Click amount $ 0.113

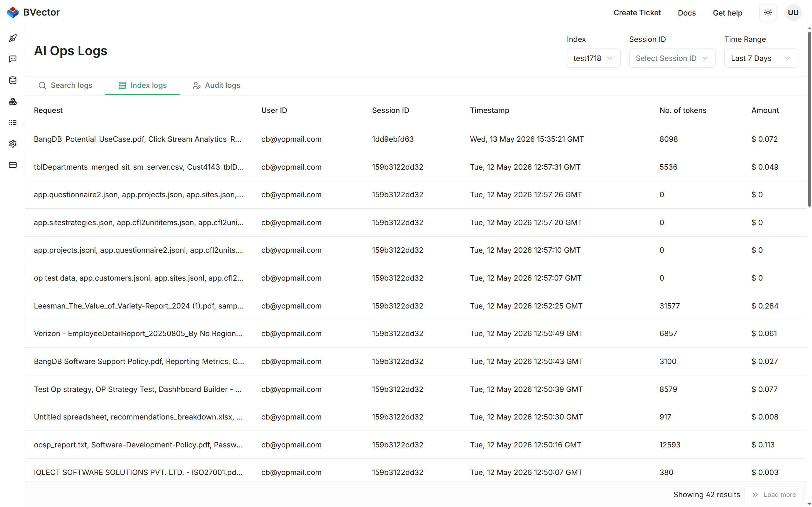pos(763,445)
